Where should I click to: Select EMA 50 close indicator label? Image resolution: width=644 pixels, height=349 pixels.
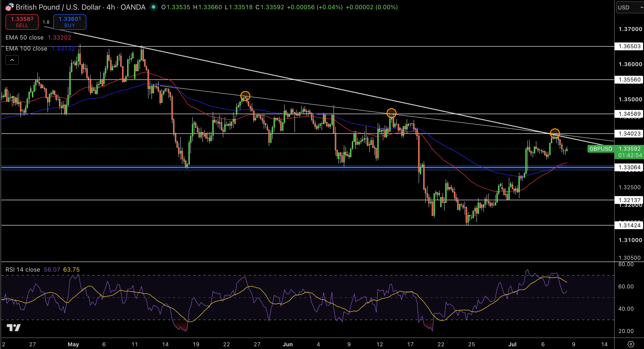(25, 37)
